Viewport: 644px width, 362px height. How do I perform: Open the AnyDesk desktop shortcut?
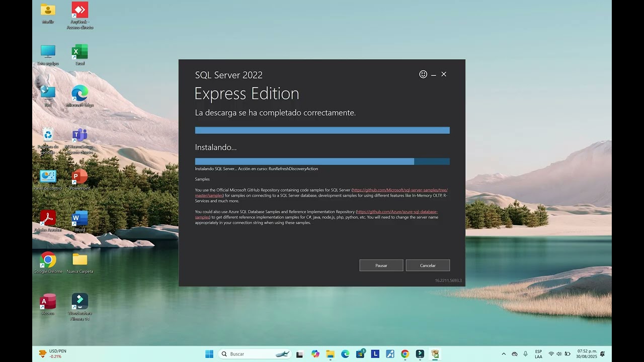(x=80, y=16)
